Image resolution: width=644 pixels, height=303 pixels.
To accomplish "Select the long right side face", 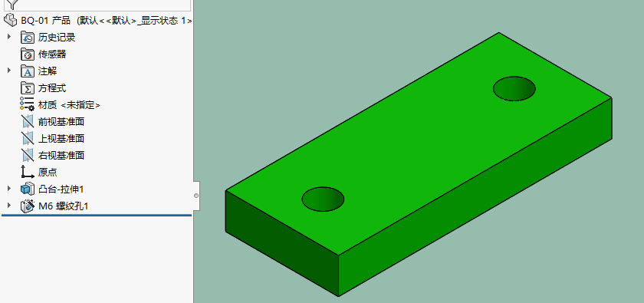I will click(475, 196).
